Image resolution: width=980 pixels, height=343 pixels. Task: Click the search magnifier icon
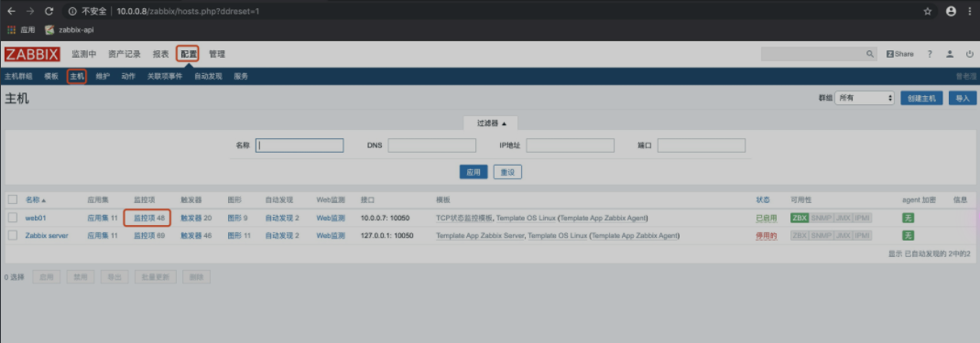click(870, 54)
